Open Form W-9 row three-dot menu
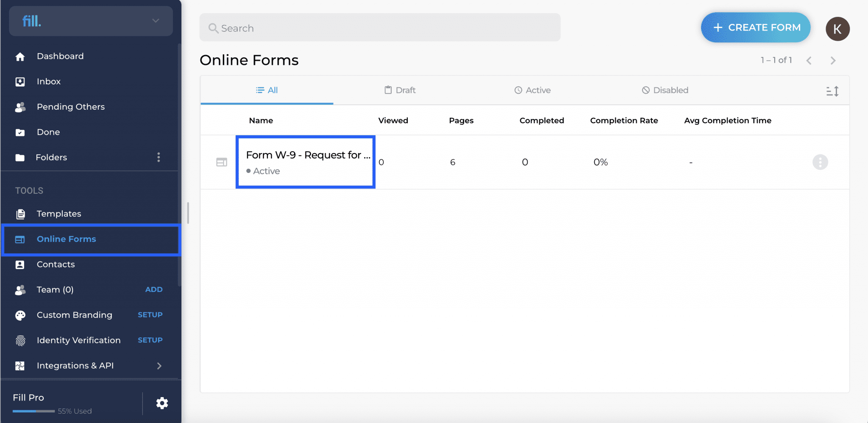Viewport: 868px width, 423px height. 820,162
